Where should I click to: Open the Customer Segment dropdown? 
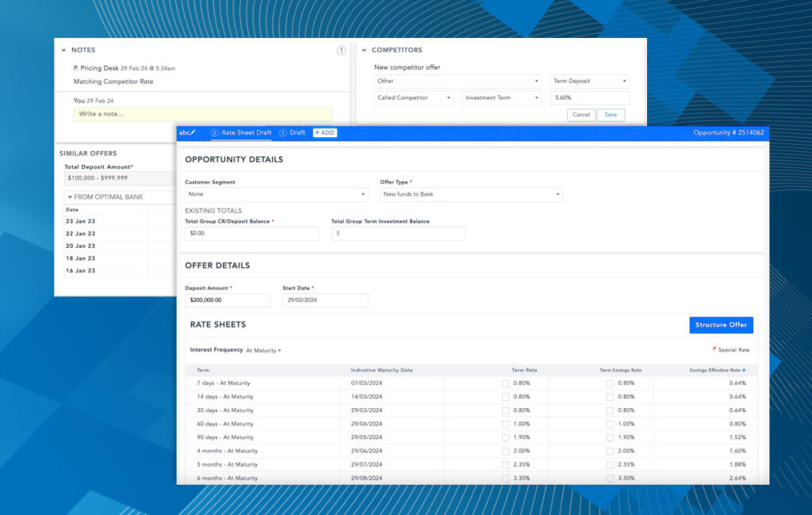click(x=276, y=194)
